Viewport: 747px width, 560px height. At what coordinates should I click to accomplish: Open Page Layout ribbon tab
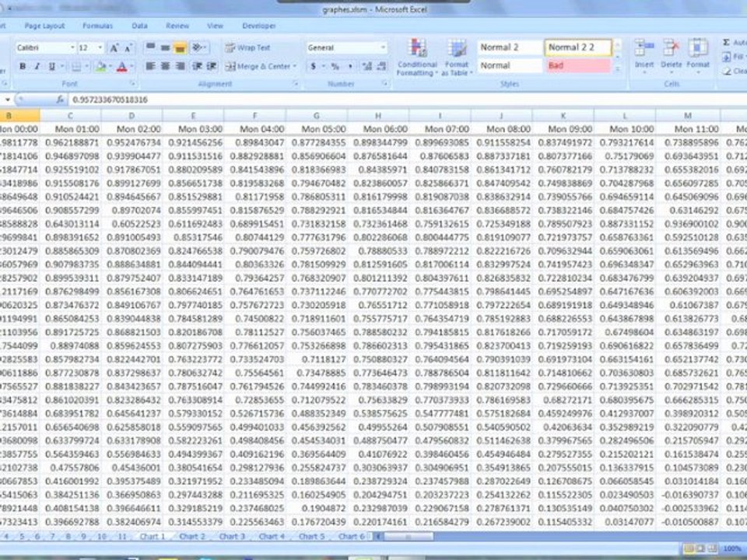[x=44, y=26]
